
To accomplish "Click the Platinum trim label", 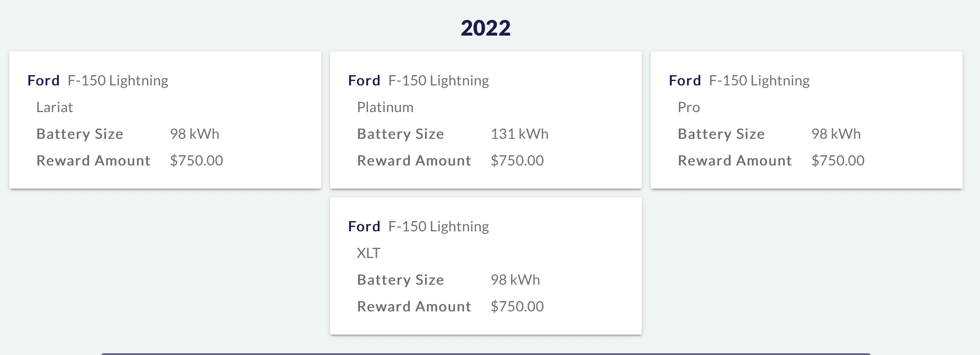I will tap(385, 107).
